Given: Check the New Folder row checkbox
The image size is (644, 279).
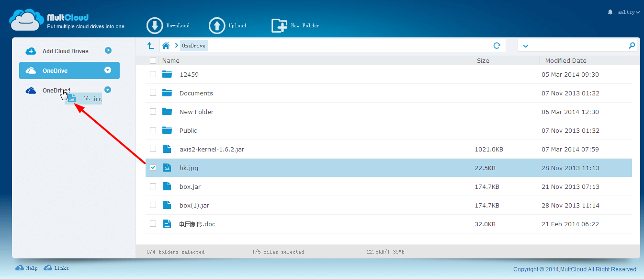Looking at the screenshot, I should click(x=153, y=112).
